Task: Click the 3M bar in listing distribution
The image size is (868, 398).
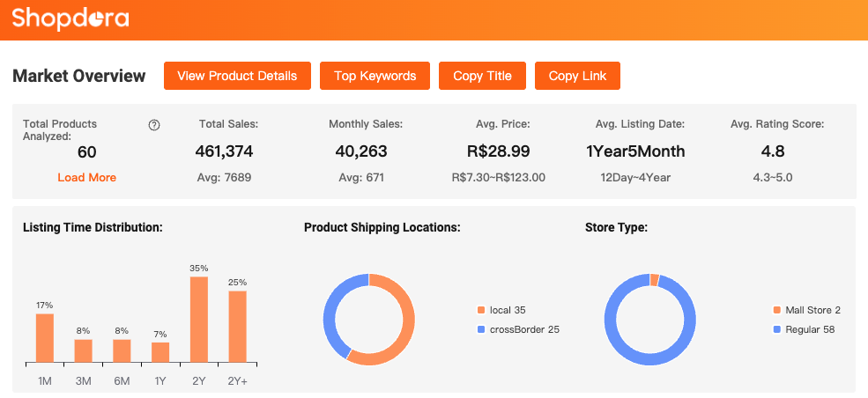Action: coord(83,351)
